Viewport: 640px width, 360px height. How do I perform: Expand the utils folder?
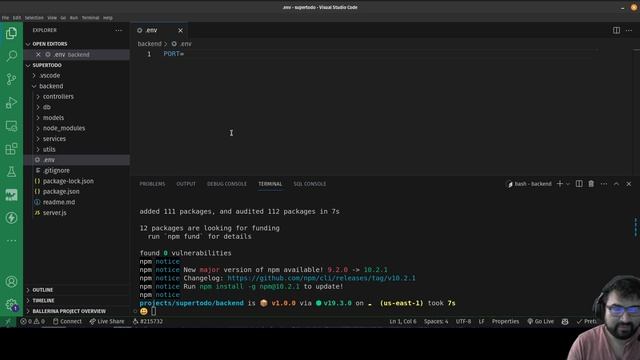[49, 149]
